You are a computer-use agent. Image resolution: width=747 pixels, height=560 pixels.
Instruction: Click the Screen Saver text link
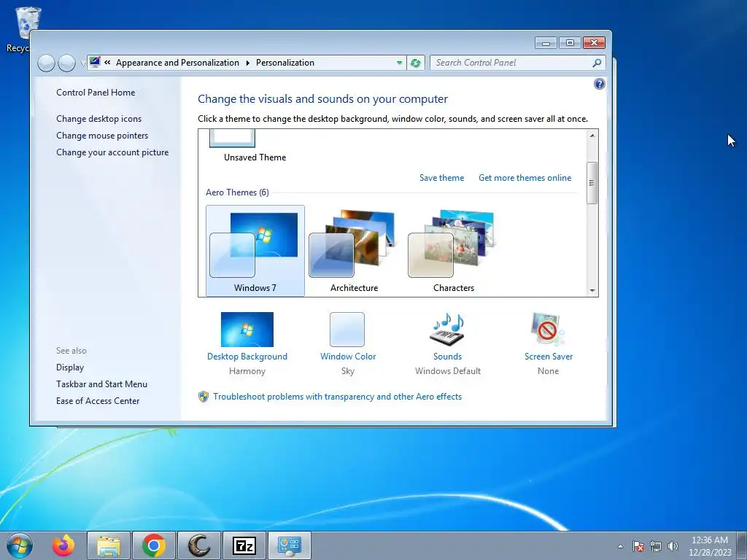coord(549,356)
